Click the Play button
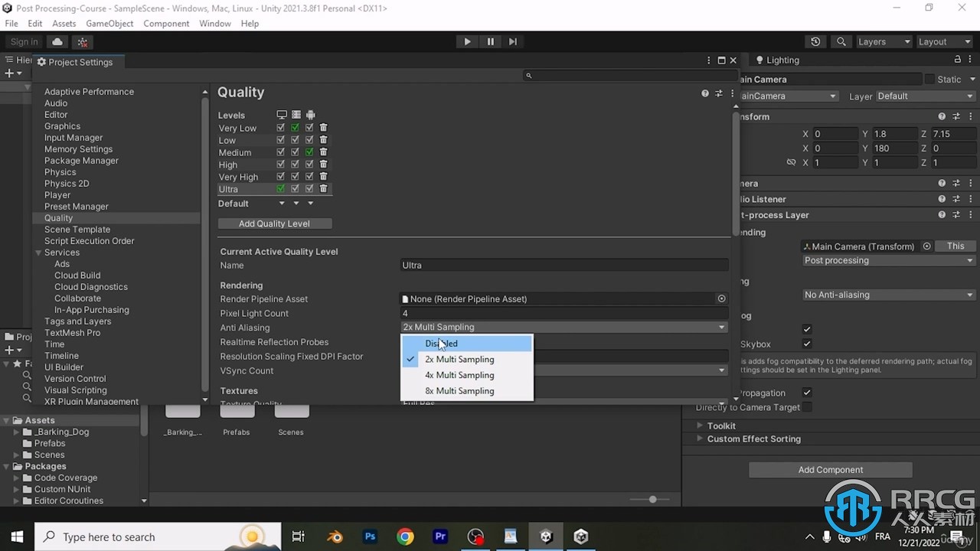This screenshot has height=551, width=980. coord(467,41)
